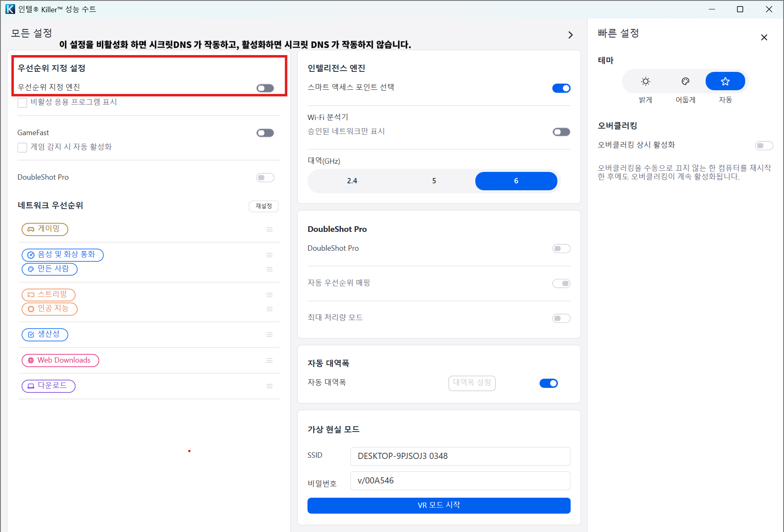This screenshot has width=784, height=532.
Task: Check 비활성 응용 프로그램 표시 checkbox
Action: point(22,102)
